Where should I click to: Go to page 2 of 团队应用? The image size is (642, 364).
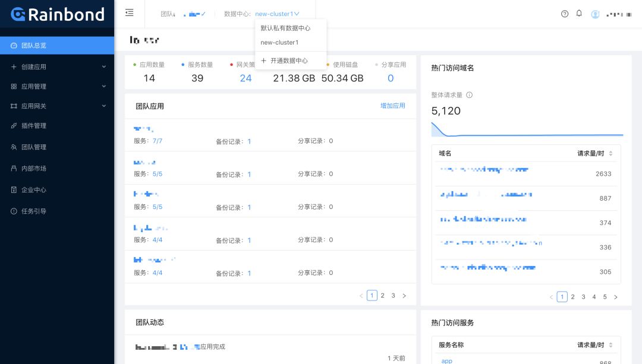382,295
